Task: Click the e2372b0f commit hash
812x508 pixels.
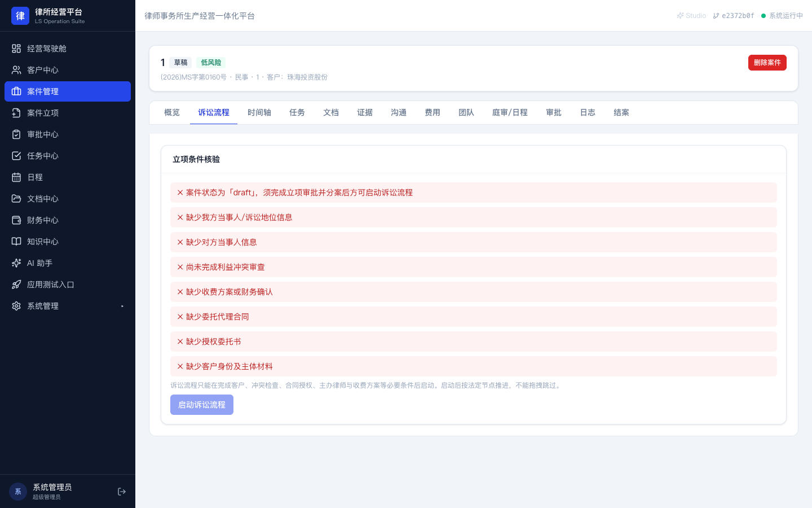Action: click(734, 16)
